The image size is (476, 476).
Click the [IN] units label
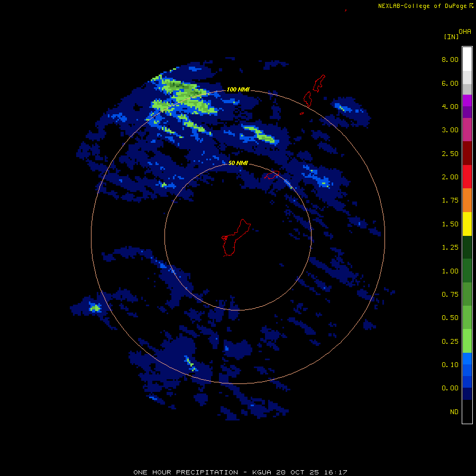click(451, 36)
